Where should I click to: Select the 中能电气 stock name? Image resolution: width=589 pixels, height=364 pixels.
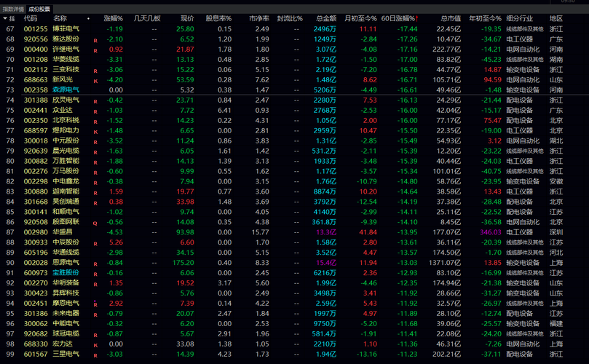pyautogui.click(x=66, y=323)
